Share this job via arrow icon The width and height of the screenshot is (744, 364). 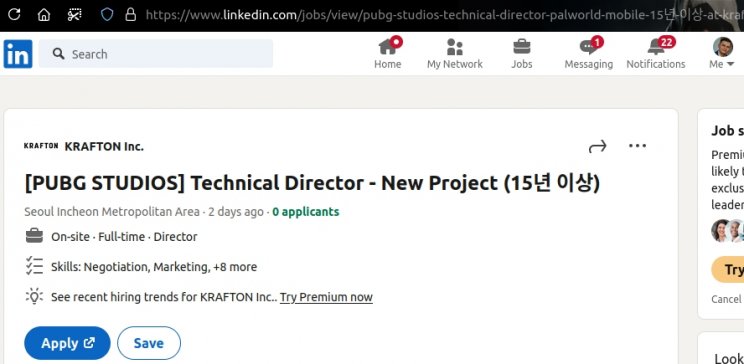point(597,146)
